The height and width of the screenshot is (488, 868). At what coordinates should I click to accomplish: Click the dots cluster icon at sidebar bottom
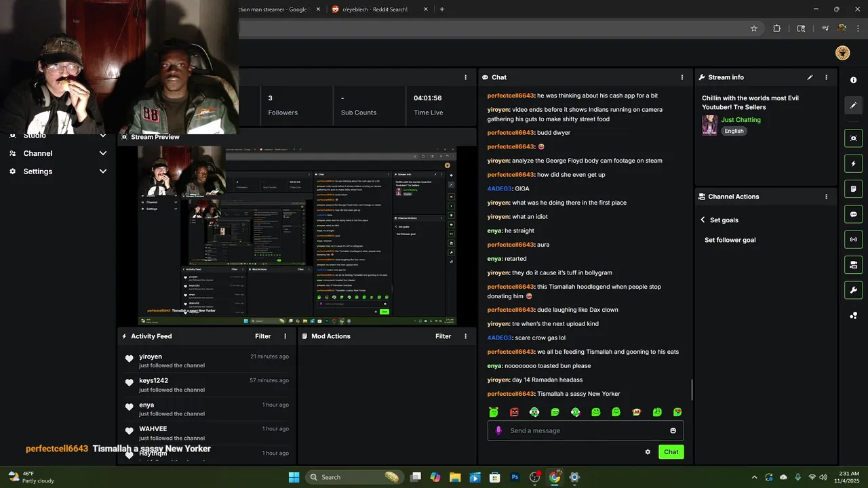pyautogui.click(x=853, y=316)
